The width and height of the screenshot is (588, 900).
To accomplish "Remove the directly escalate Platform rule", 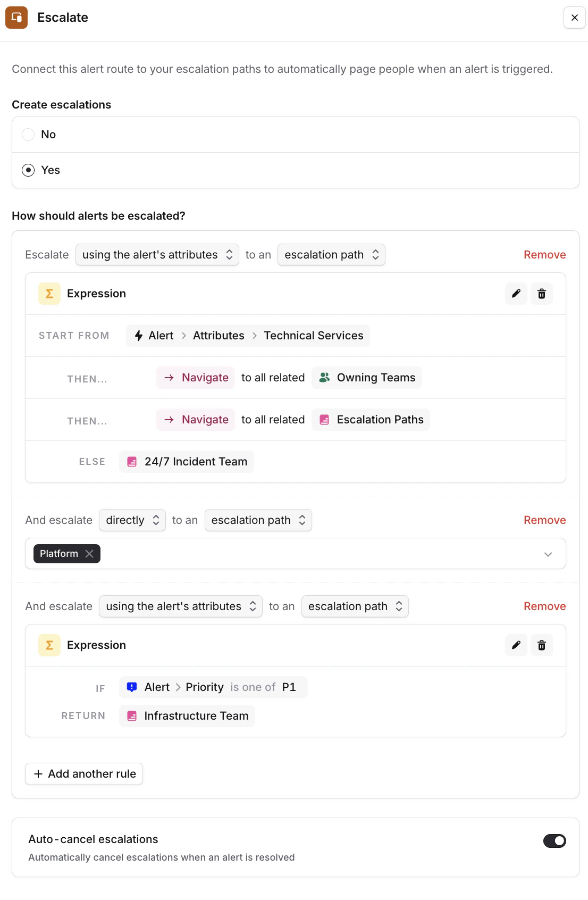I will click(x=544, y=520).
